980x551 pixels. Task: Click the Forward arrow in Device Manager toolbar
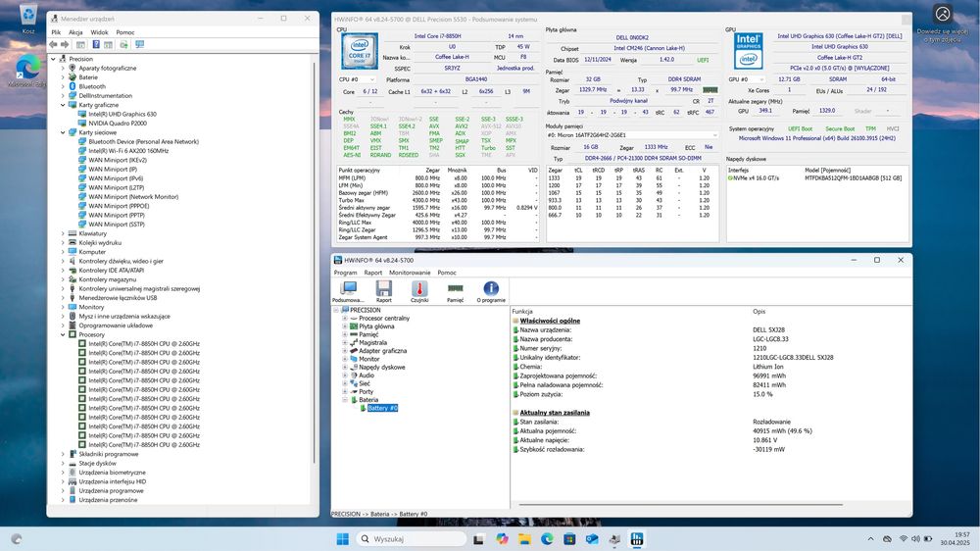[65, 44]
